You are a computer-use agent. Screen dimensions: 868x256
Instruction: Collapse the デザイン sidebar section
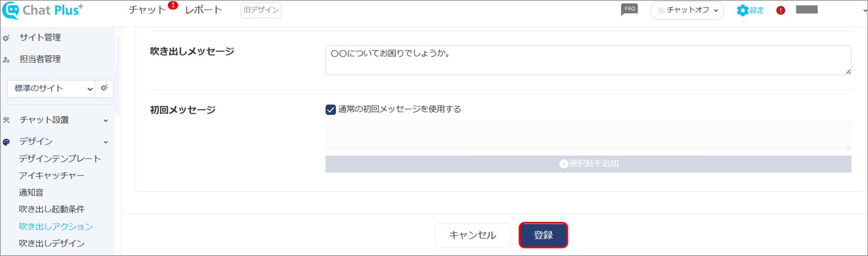coord(106,142)
